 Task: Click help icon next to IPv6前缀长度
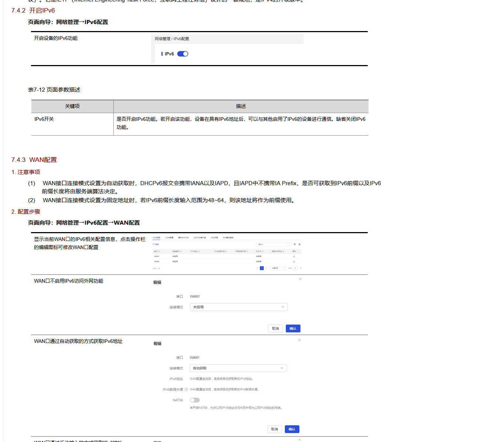click(x=186, y=389)
